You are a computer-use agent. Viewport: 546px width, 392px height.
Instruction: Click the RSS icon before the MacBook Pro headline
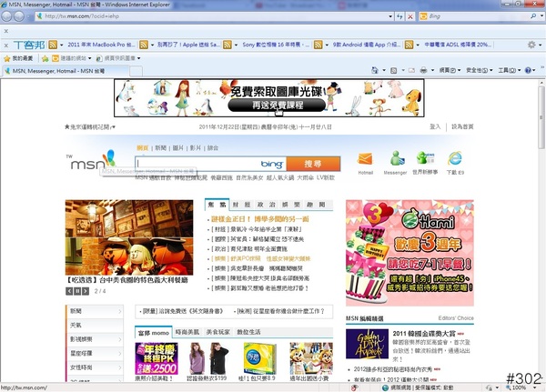(x=53, y=45)
